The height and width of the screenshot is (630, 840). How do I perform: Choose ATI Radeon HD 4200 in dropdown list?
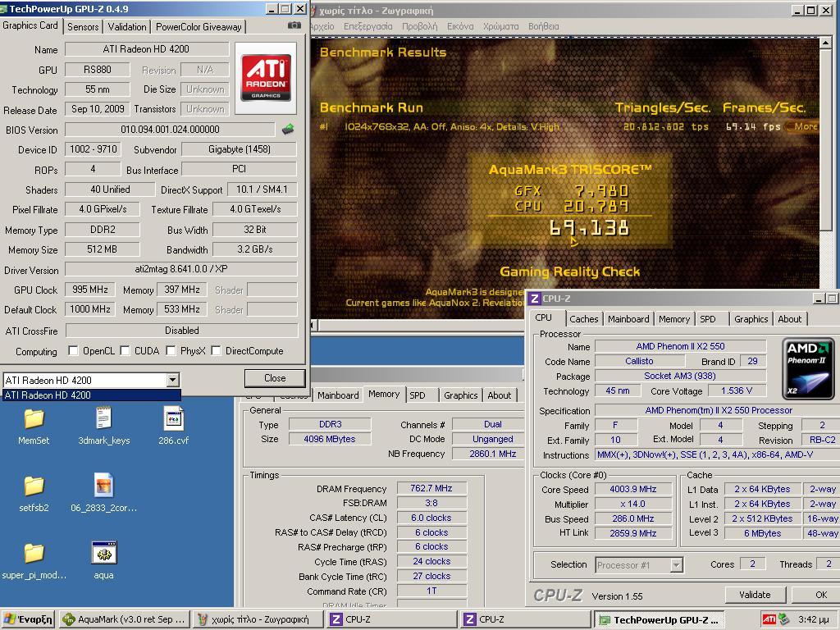point(92,395)
